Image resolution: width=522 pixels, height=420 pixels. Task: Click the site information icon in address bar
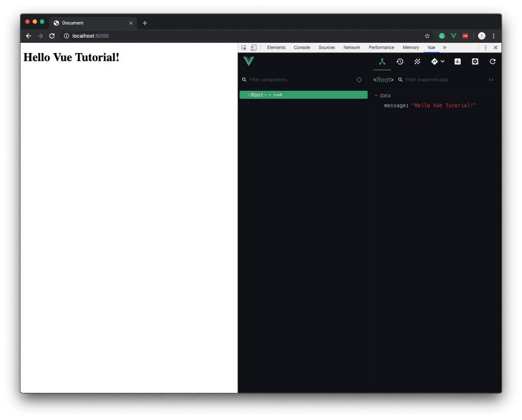(x=67, y=36)
